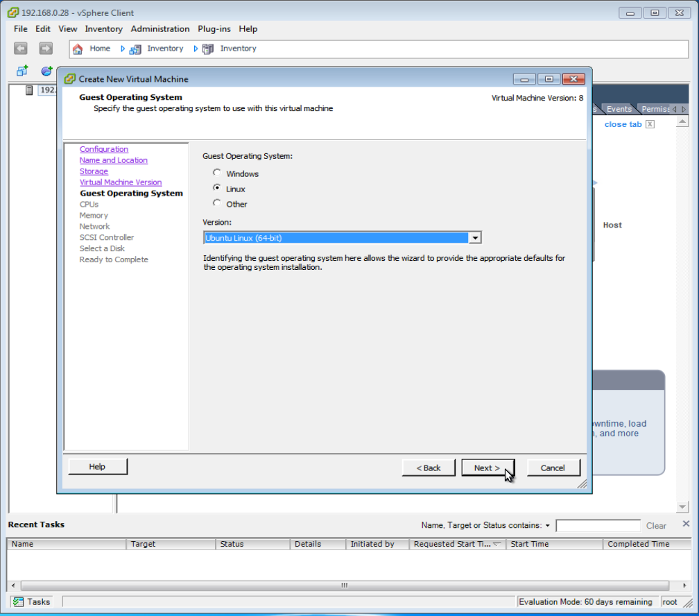Close the Create New Virtual Machine dialog

tap(573, 79)
